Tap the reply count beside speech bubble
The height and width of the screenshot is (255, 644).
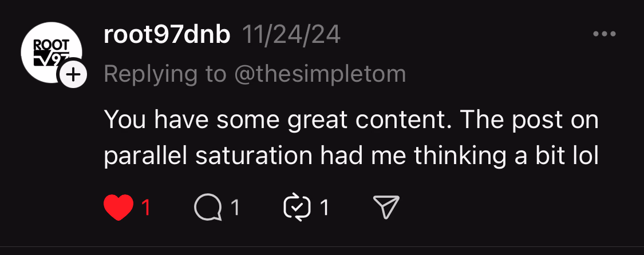tap(235, 208)
